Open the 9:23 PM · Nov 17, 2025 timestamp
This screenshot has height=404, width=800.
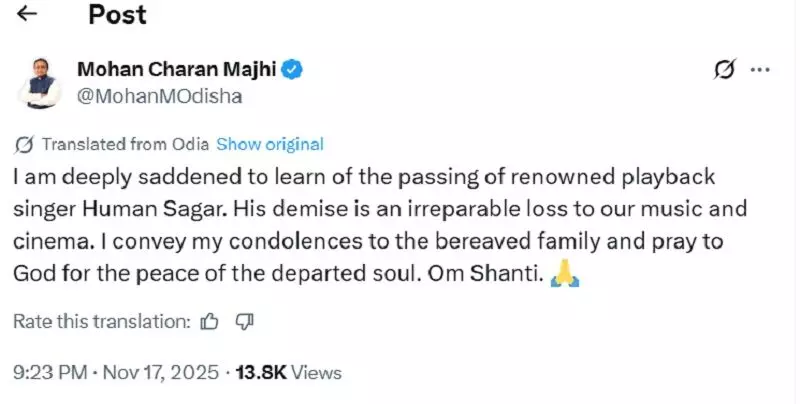click(116, 373)
